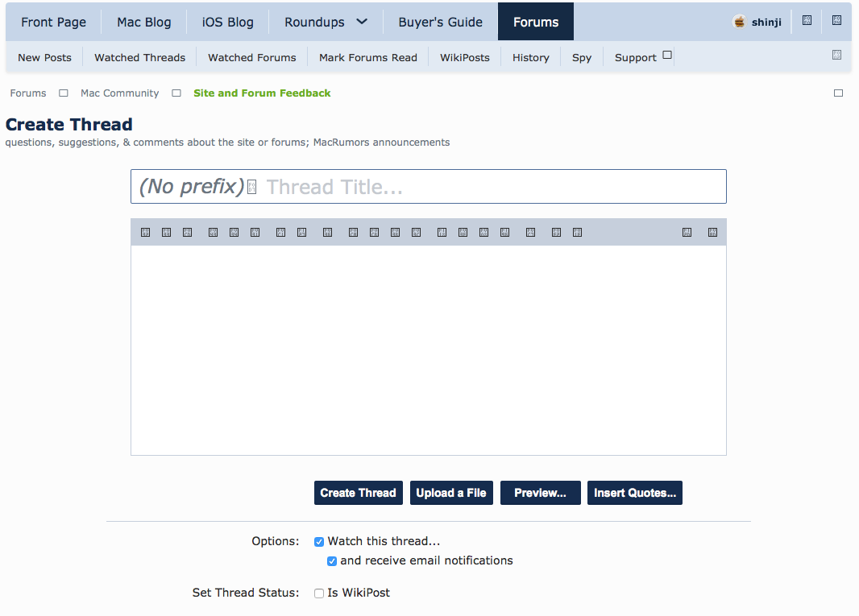Screen dimensions: 859x616
Task: Focus the Thread Title input field
Action: pyautogui.click(x=493, y=187)
